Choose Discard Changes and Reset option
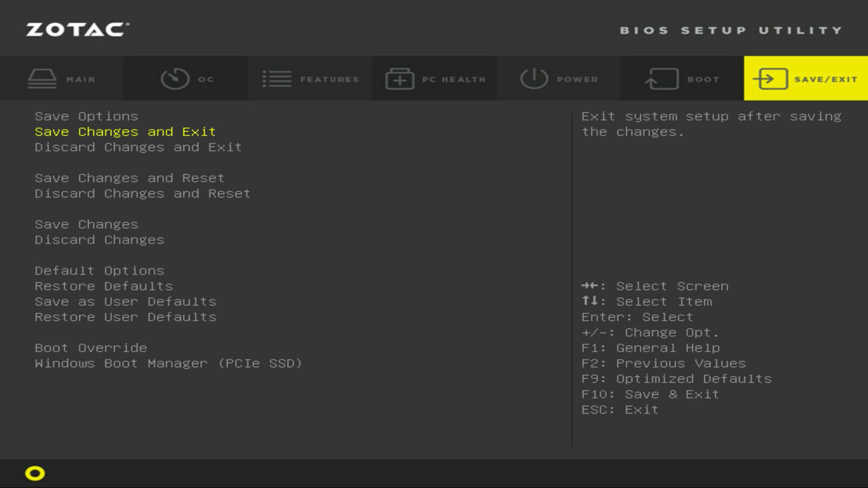868x488 pixels. click(x=142, y=193)
